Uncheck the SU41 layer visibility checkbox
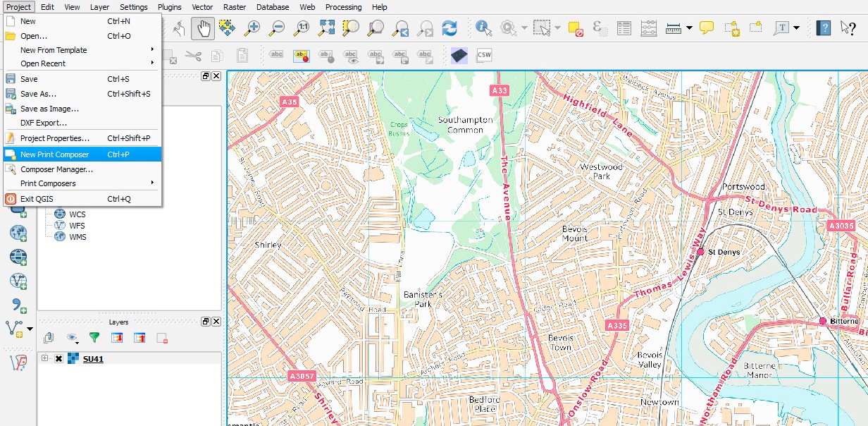The image size is (868, 426). pyautogui.click(x=58, y=358)
